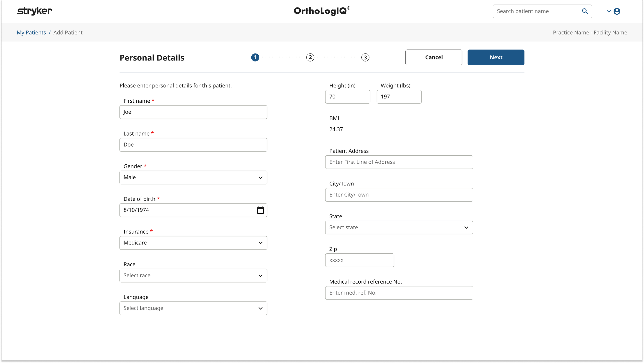Expand the chevron beside the profile icon
Image resolution: width=644 pixels, height=363 pixels.
pyautogui.click(x=609, y=11)
